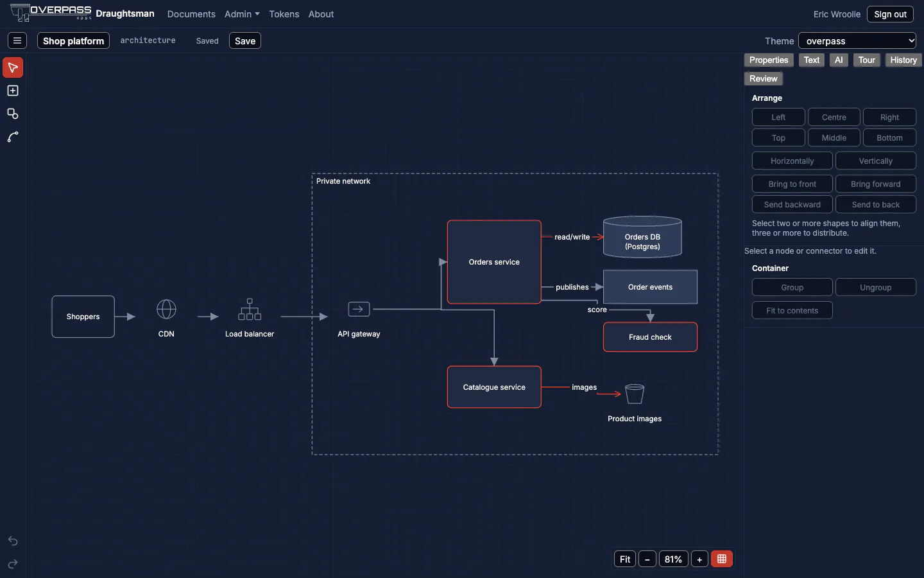The height and width of the screenshot is (578, 924).
Task: Go to Documents in top navigation
Action: (x=191, y=14)
